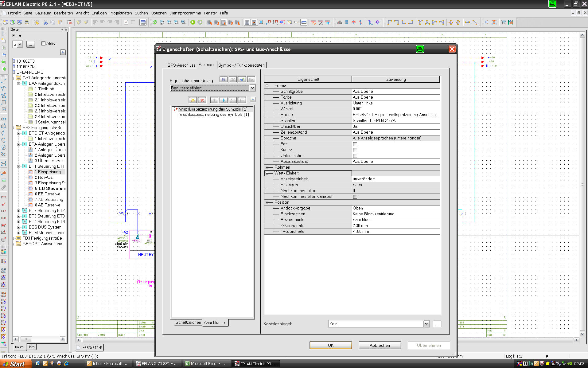Image resolution: width=588 pixels, height=368 pixels.
Task: Click the green printer icon in dialog title
Action: (420, 49)
